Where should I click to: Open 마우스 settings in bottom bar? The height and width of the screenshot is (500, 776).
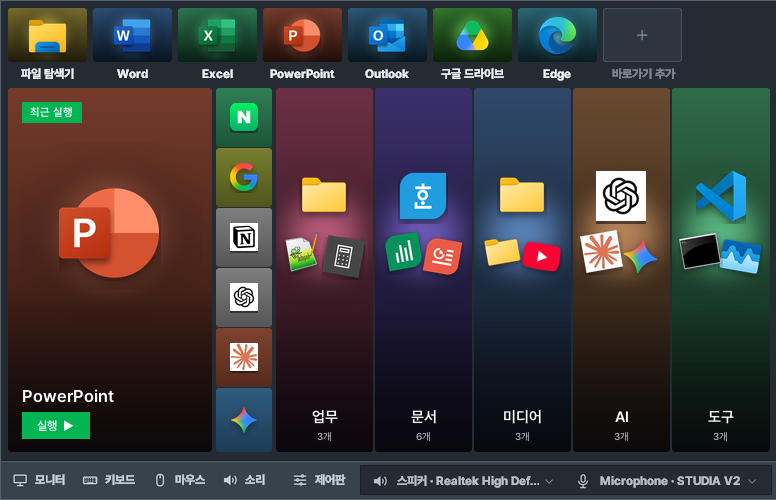[180, 480]
